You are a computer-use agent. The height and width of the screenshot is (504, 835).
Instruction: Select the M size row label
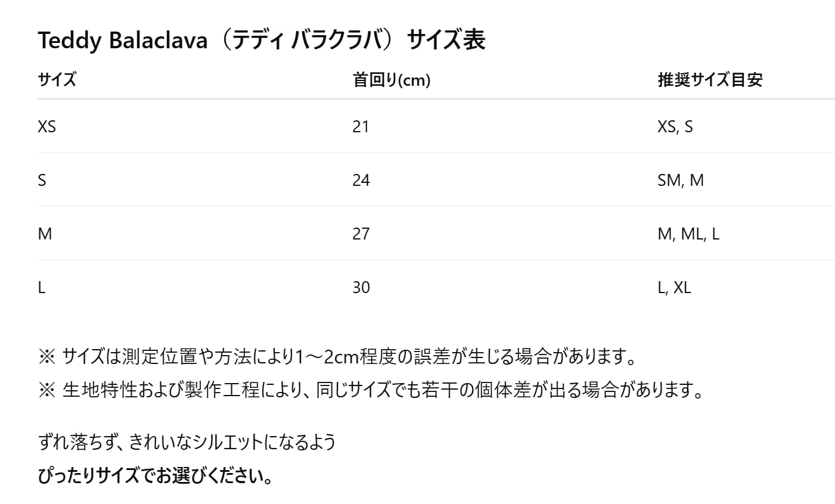tap(45, 234)
